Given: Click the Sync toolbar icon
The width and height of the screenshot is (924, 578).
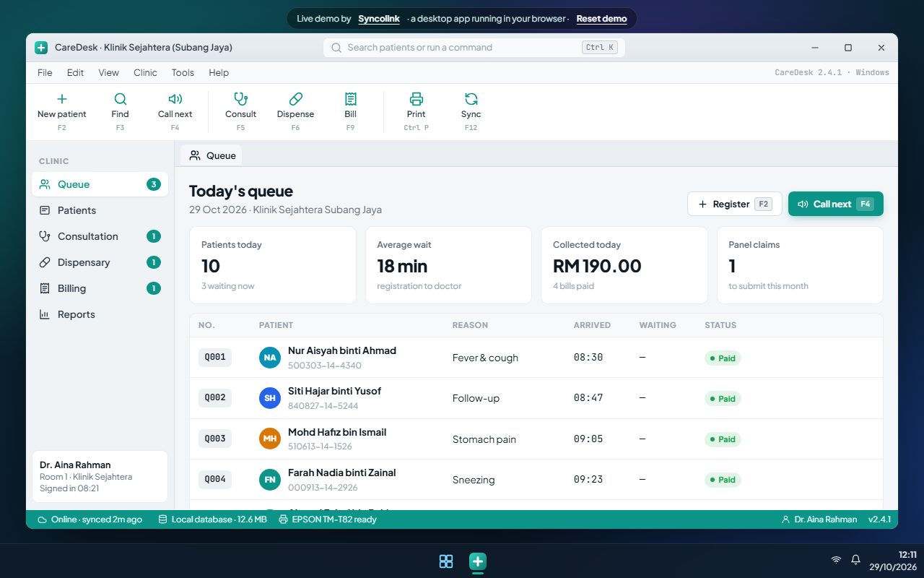Looking at the screenshot, I should coord(471,99).
